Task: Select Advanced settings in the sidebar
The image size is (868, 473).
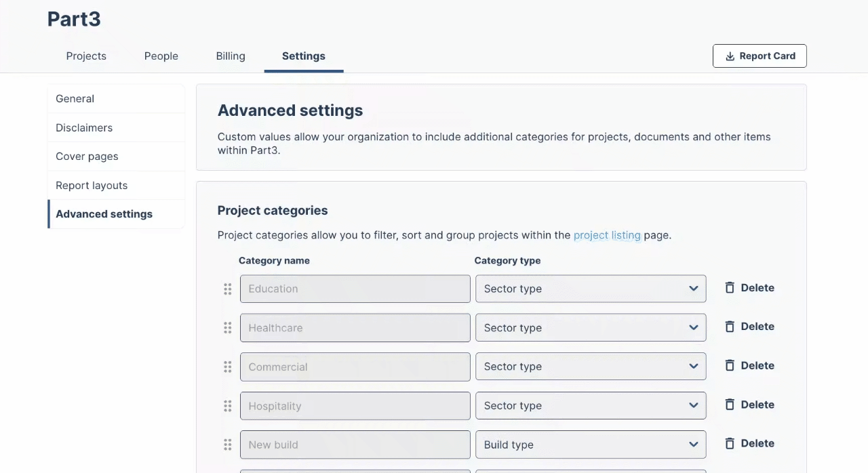Action: pos(116,214)
